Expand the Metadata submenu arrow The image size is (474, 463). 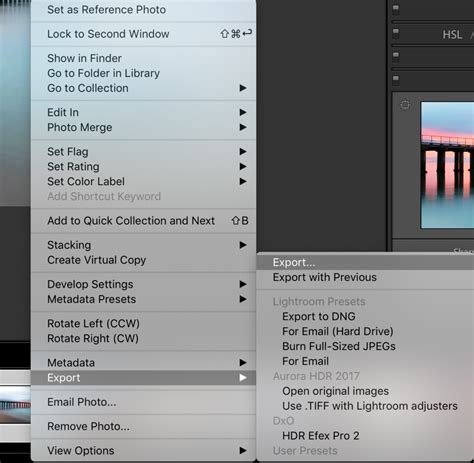point(243,363)
